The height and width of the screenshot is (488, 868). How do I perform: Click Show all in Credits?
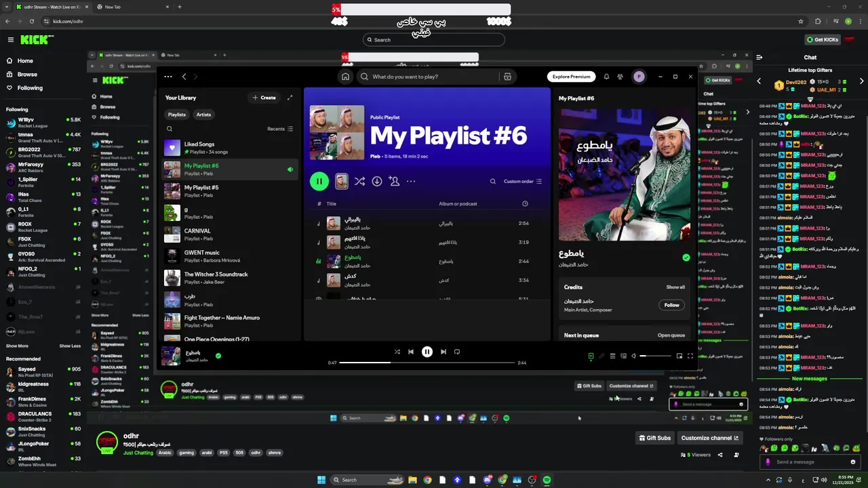click(675, 287)
